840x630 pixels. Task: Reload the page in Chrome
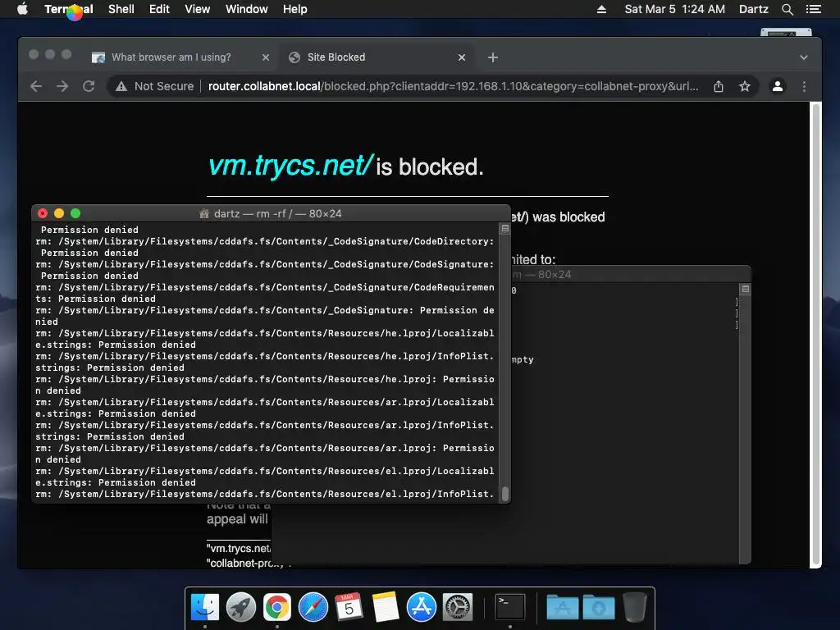[x=89, y=86]
